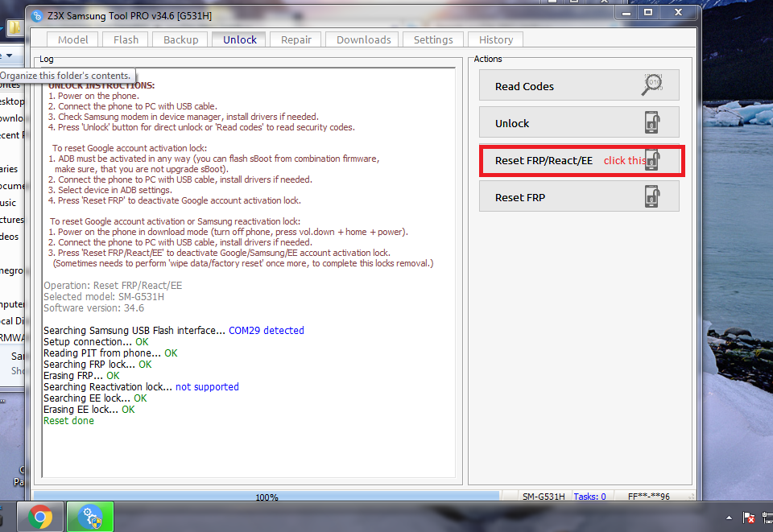Click the FF**-**96 status entry

coord(649,497)
